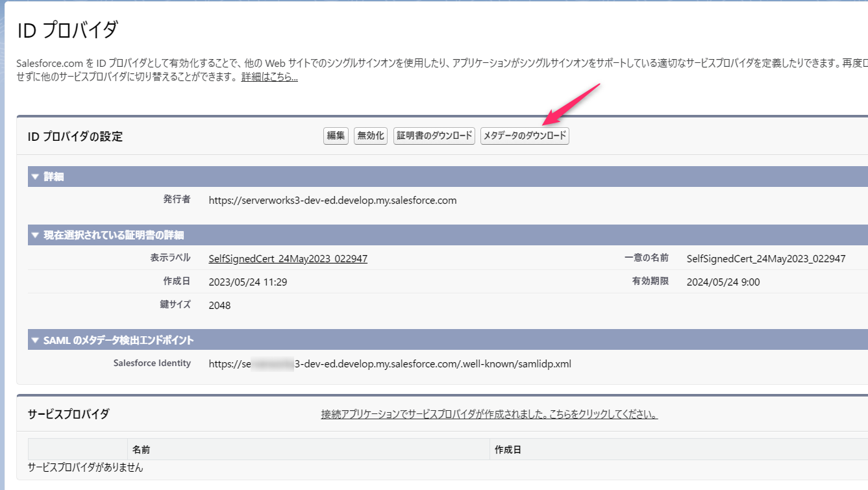The width and height of the screenshot is (868, 490).
Task: Click the 鍵サイズ field label
Action: pos(175,304)
